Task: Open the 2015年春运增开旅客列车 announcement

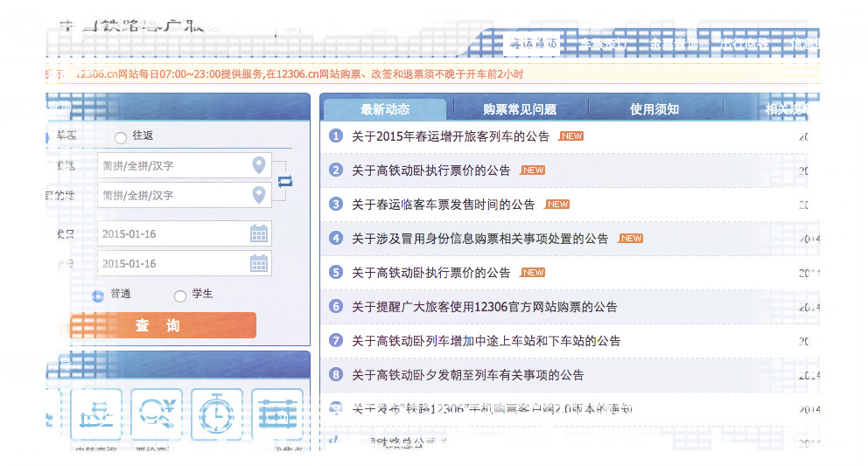Action: pyautogui.click(x=450, y=136)
